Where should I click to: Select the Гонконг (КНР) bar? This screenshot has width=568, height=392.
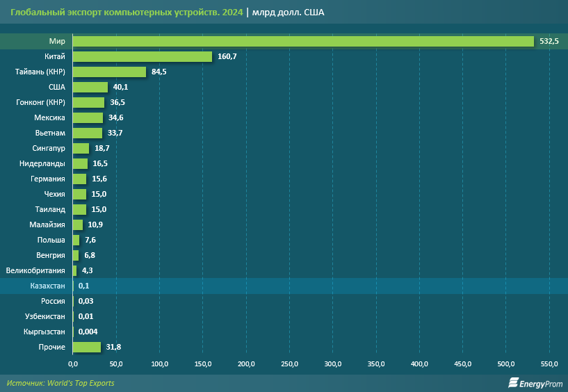tap(88, 102)
